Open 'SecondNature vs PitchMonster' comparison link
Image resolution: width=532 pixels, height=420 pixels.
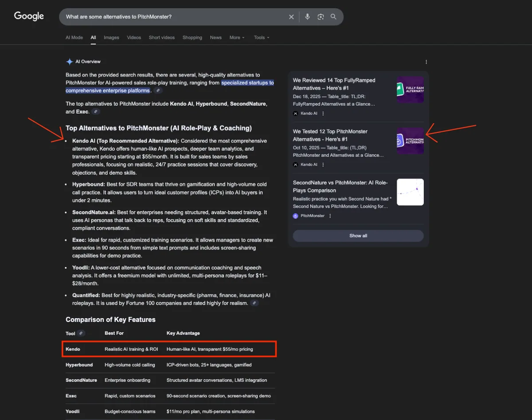coord(340,187)
